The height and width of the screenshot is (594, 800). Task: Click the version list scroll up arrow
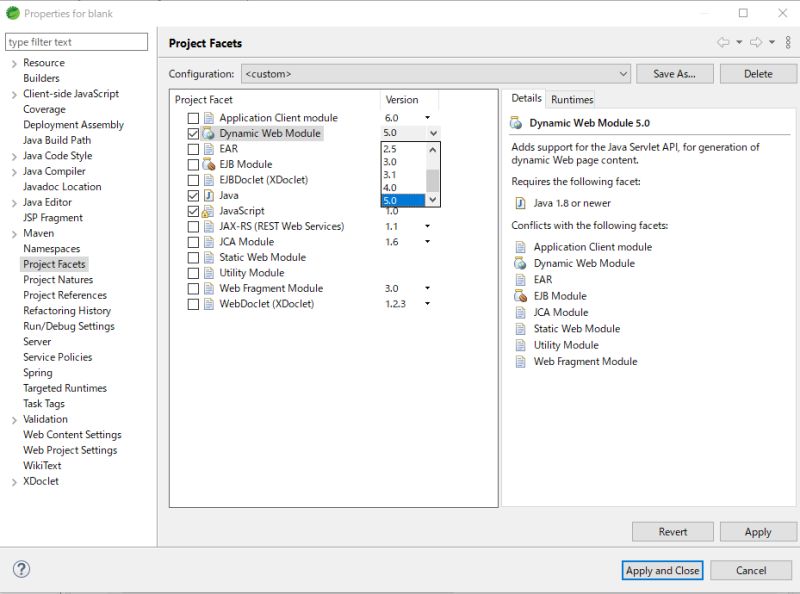(433, 150)
